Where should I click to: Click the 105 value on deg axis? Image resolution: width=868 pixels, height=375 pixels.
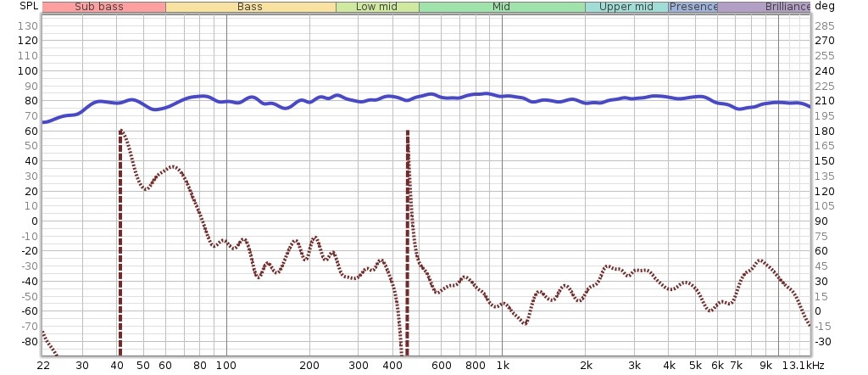(823, 206)
